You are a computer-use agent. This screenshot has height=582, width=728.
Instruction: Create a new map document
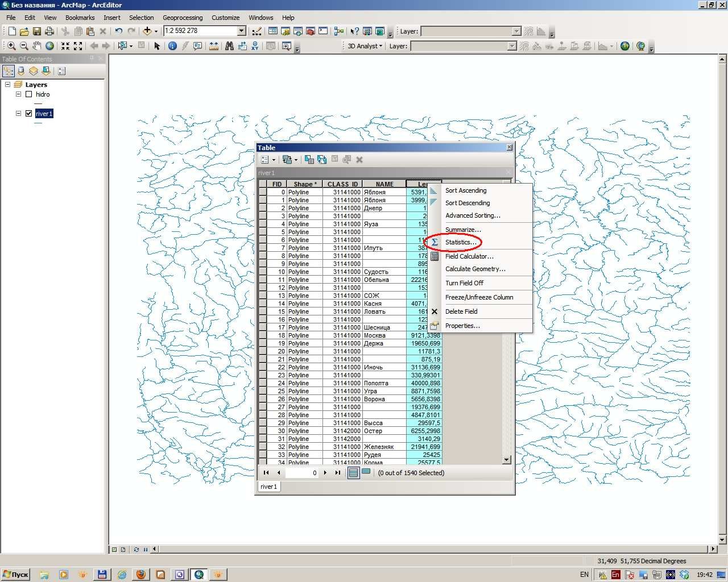click(x=11, y=31)
